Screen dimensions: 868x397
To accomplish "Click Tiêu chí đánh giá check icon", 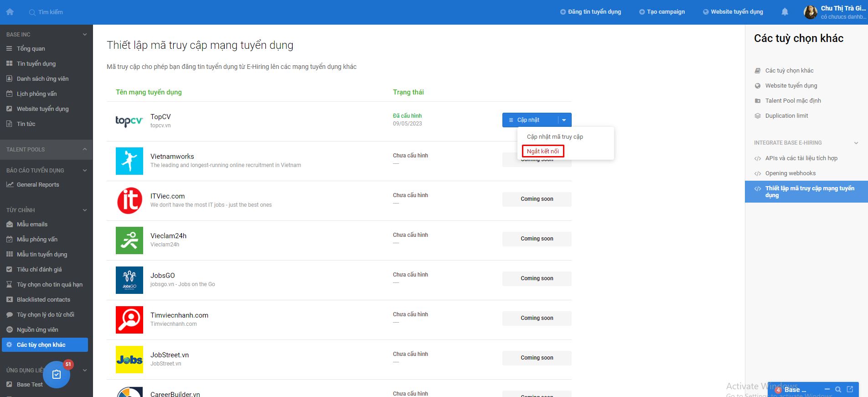I will pos(9,269).
